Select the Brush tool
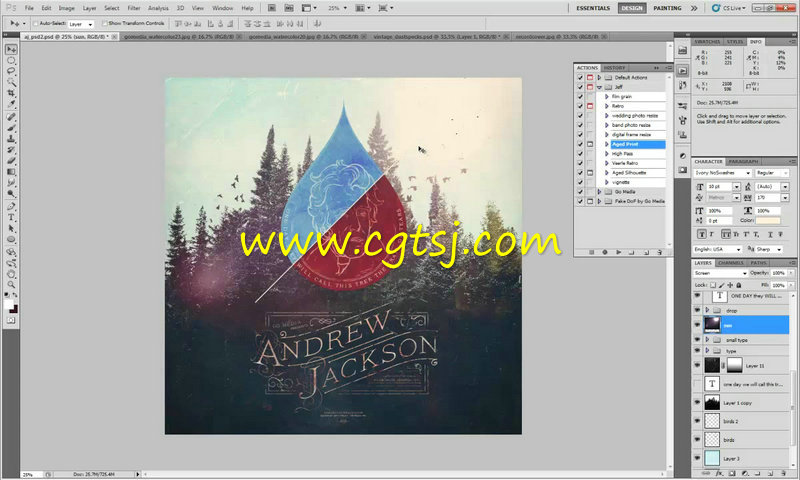Screen dimensions: 800x480 point(11,128)
